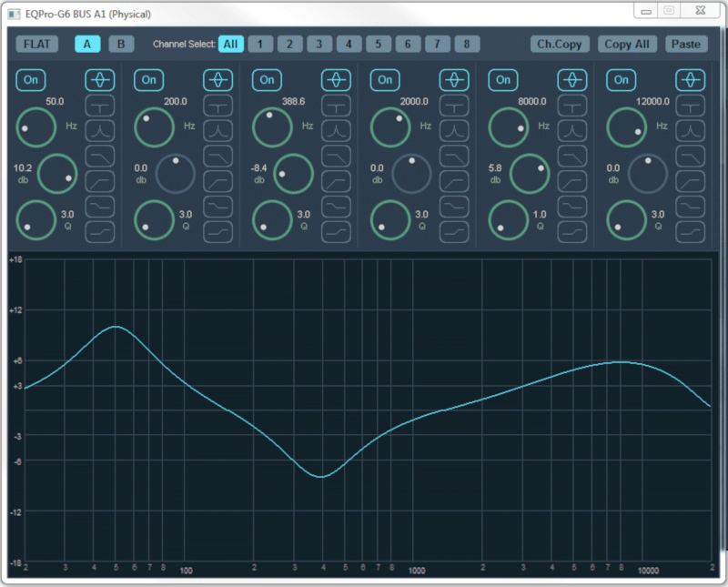Select narrow band-pass peak filter for 8000.0 Hz band

tap(572, 131)
